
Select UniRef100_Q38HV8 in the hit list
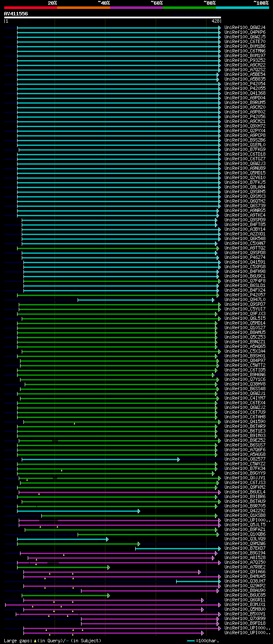[x=245, y=384]
